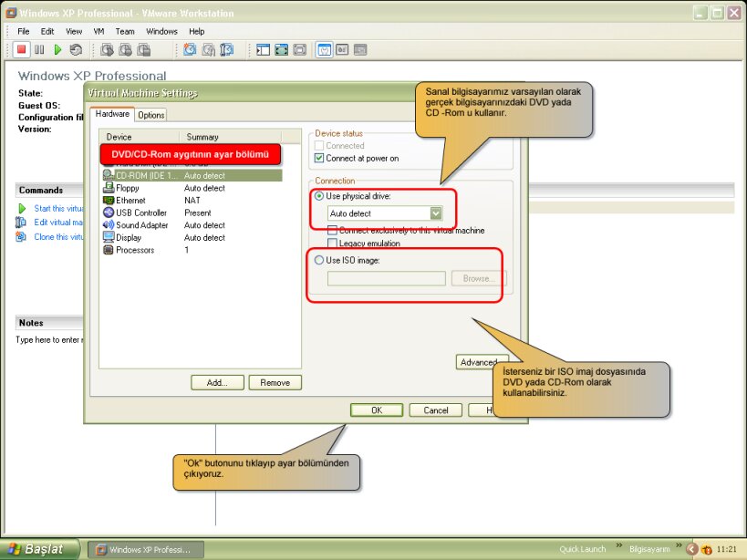
Task: Click the blue snapshot clock icon with orange star
Action: (190, 49)
